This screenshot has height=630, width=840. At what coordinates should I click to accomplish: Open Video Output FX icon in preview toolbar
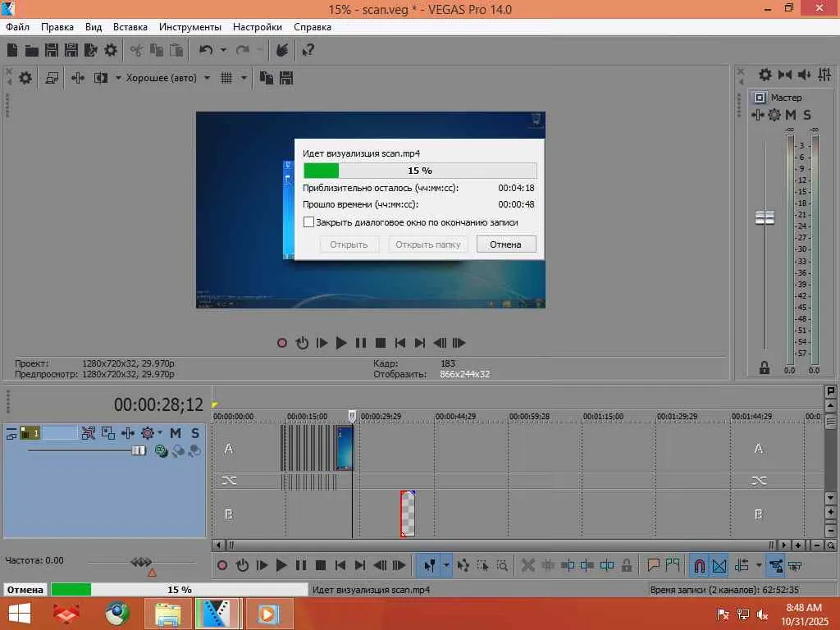pyautogui.click(x=78, y=78)
